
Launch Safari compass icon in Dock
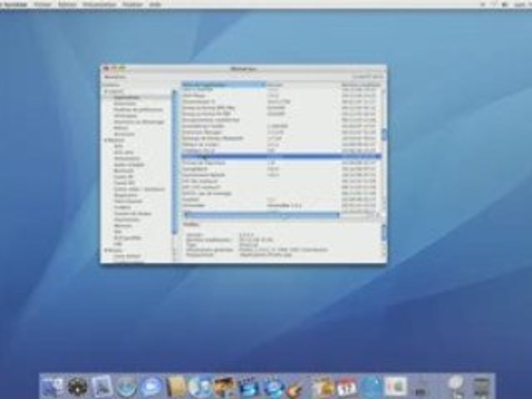point(126,387)
